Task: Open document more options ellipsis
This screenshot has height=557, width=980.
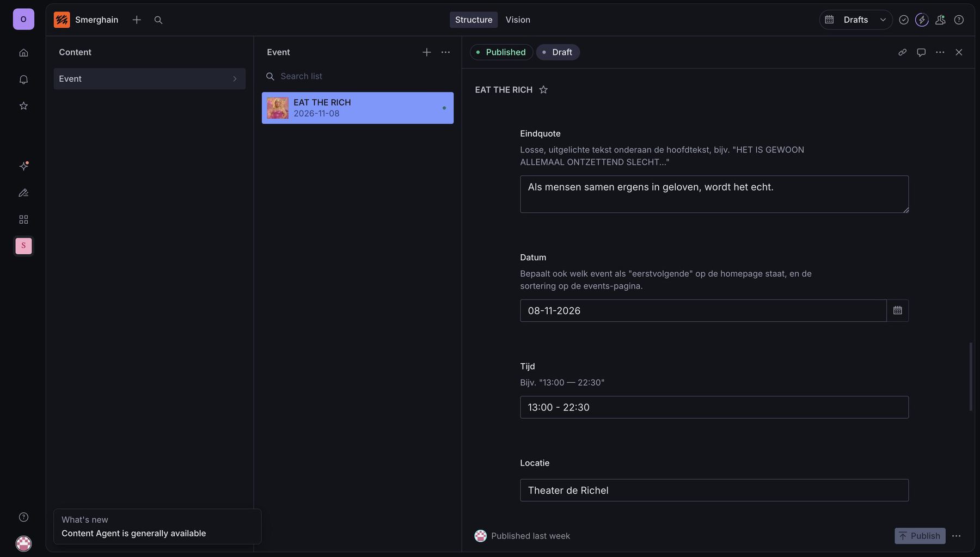Action: tap(940, 52)
